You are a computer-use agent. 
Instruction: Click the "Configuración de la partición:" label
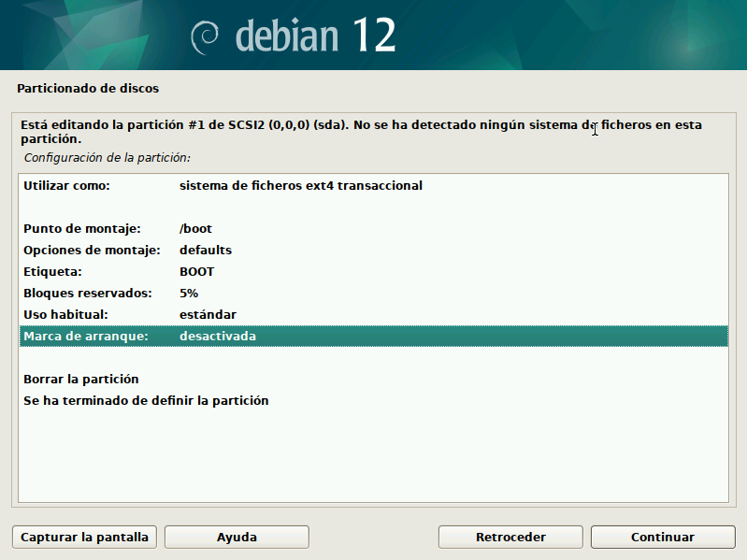[107, 158]
